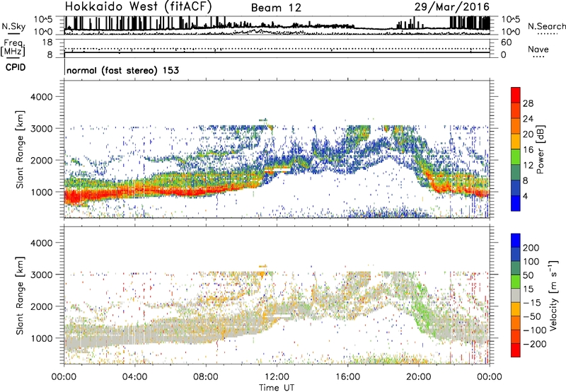566x392 pixels.
Task: Click the '60' Nave axis tick
Action: tap(506, 42)
